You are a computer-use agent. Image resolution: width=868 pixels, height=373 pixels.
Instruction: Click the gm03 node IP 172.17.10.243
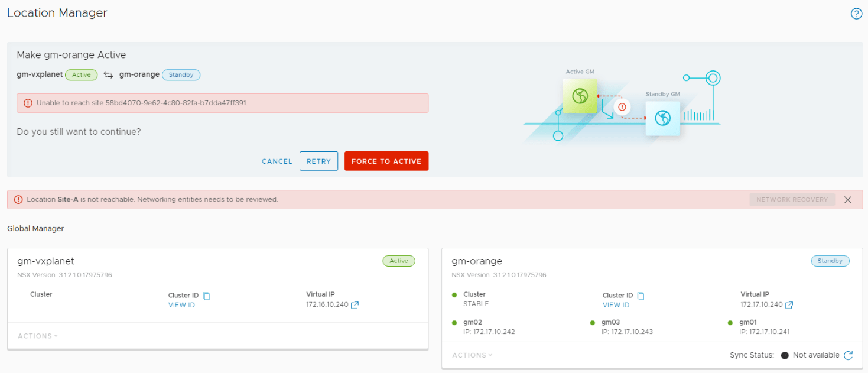click(628, 332)
